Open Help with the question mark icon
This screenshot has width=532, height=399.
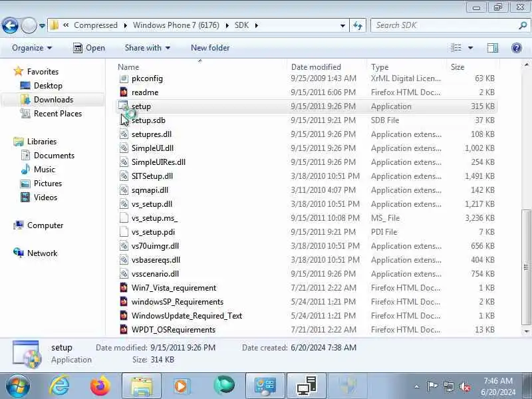pyautogui.click(x=517, y=48)
